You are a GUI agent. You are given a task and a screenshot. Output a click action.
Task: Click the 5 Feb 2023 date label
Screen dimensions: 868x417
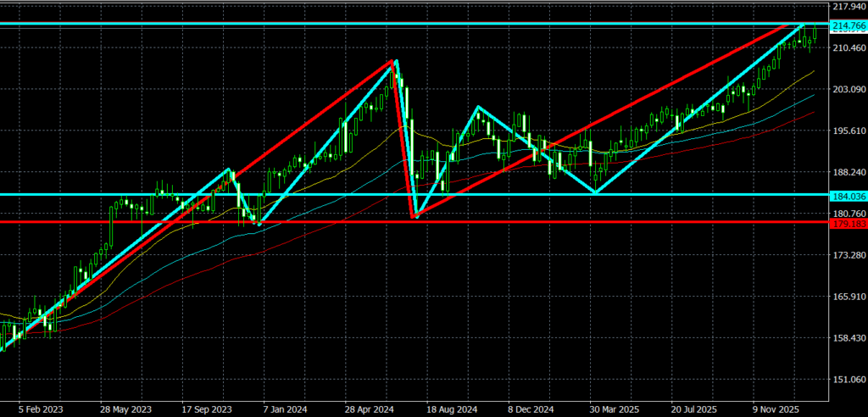tap(41, 407)
